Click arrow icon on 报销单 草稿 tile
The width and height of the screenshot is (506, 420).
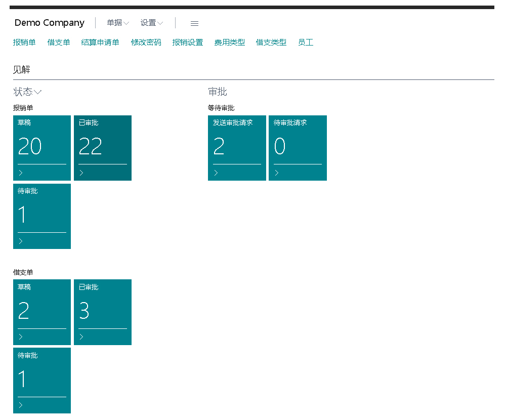click(21, 173)
